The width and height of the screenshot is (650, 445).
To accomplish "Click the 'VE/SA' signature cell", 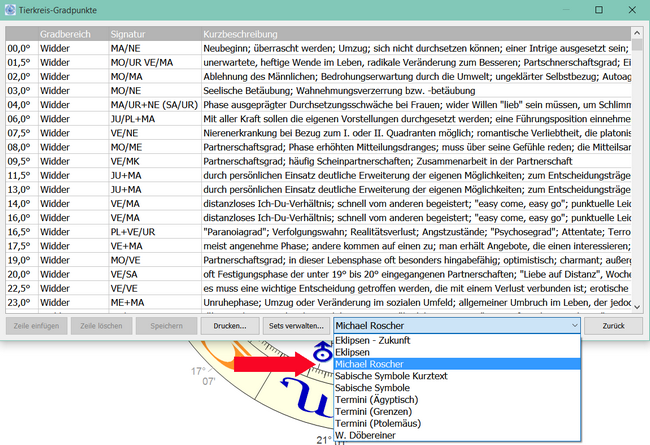I will (x=155, y=274).
